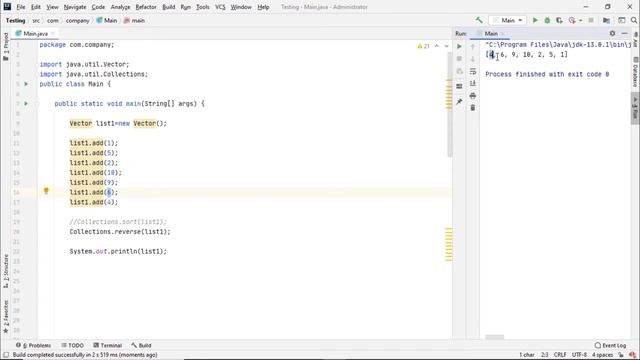This screenshot has width=640, height=360.
Task: Click the 2:3 caret position indicator
Action: point(544,355)
